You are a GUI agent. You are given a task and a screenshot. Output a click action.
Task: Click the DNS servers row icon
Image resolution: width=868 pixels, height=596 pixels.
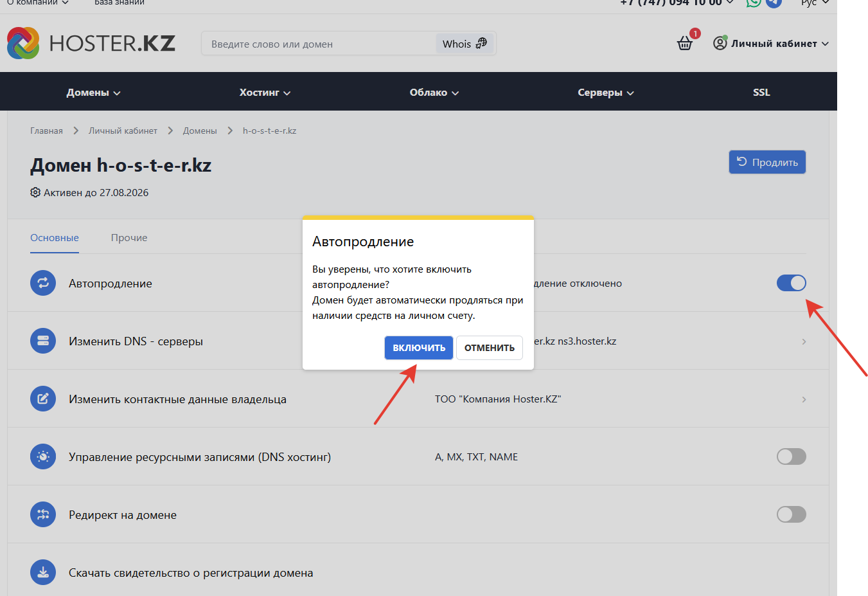tap(43, 341)
